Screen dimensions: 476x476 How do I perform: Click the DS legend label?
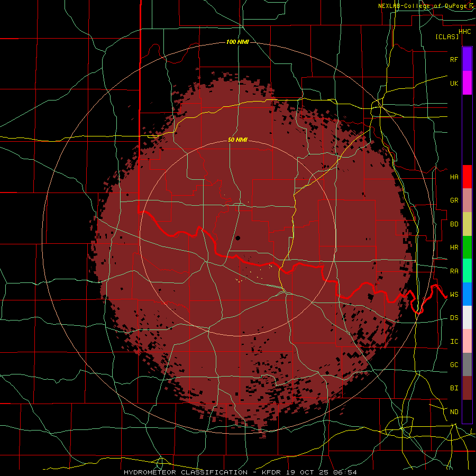click(454, 318)
